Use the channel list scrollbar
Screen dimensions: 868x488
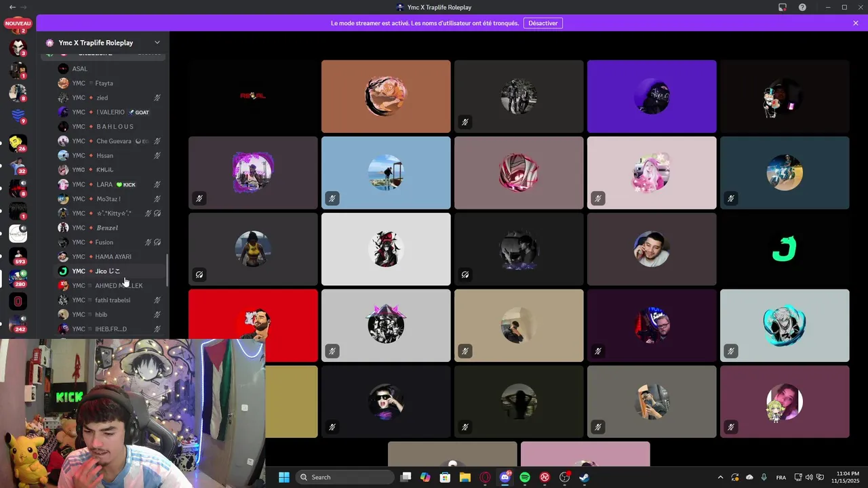tap(167, 270)
